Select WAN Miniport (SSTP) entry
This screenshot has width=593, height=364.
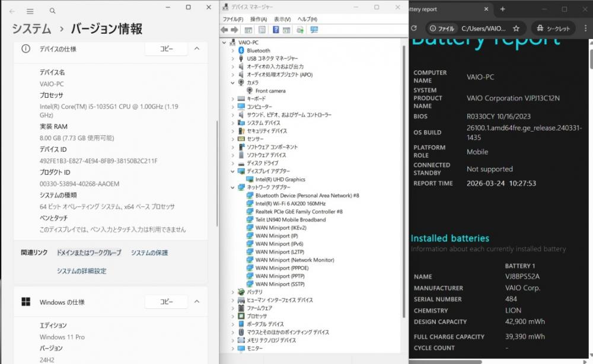[279, 284]
